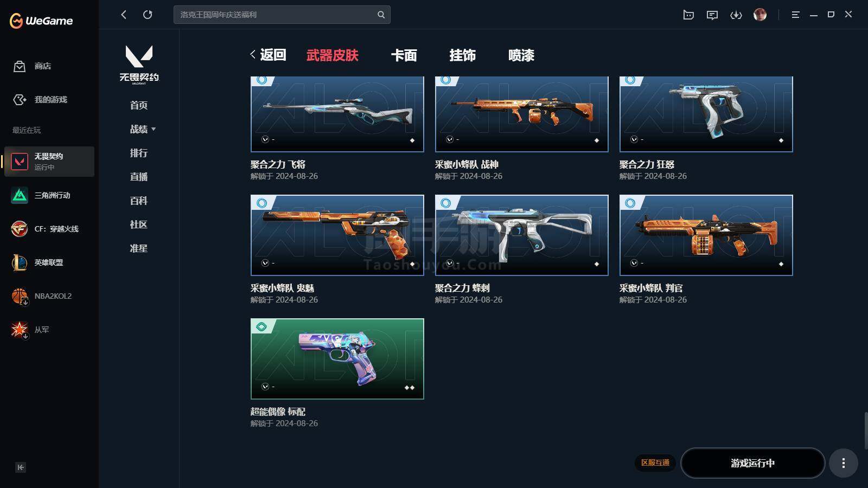
Task: Open the hamburger main menu
Action: (x=795, y=15)
